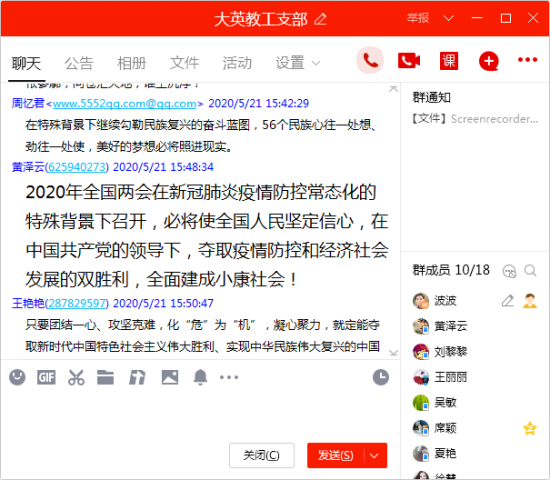Image resolution: width=550 pixels, height=480 pixels.
Task: Click the star badge beside 席颖
Action: [530, 428]
